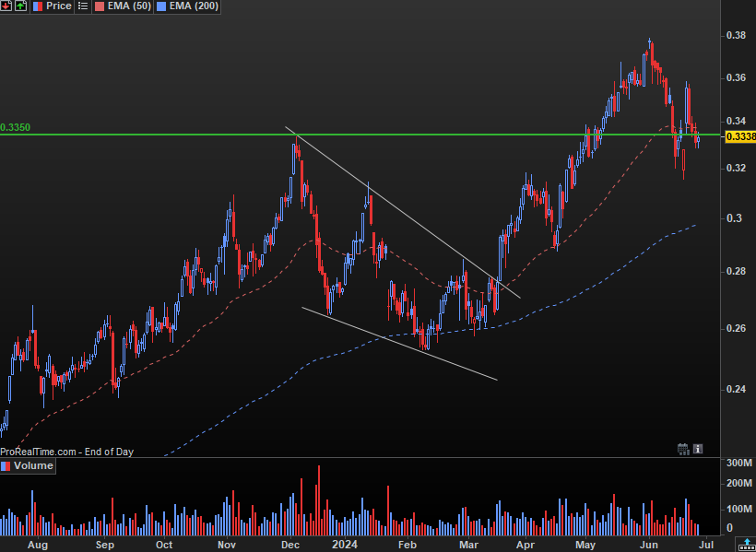Click the Nov label on time axis
Screen dimensions: 756x552
[x=227, y=545]
